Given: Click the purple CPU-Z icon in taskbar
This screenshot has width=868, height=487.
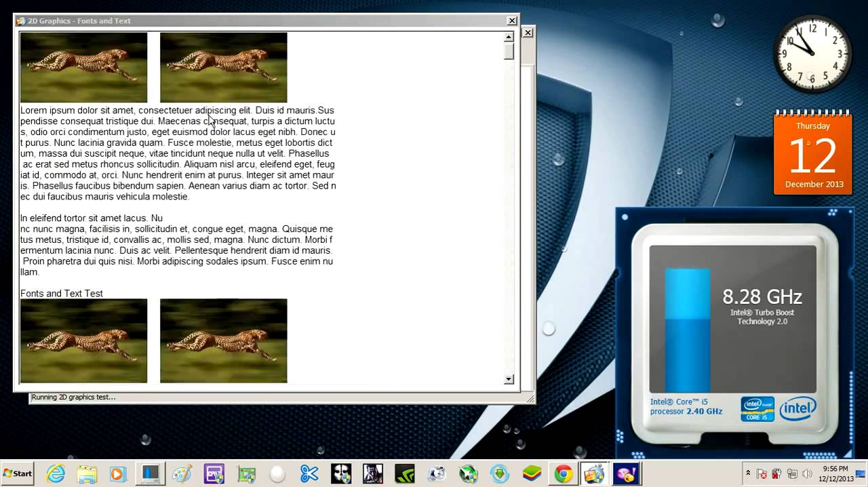Looking at the screenshot, I should [214, 473].
